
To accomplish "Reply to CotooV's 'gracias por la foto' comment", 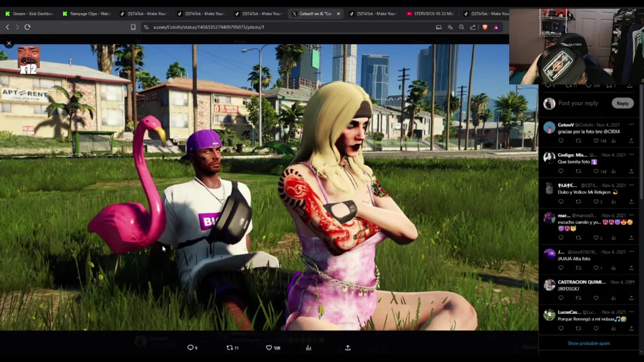I will pos(561,141).
